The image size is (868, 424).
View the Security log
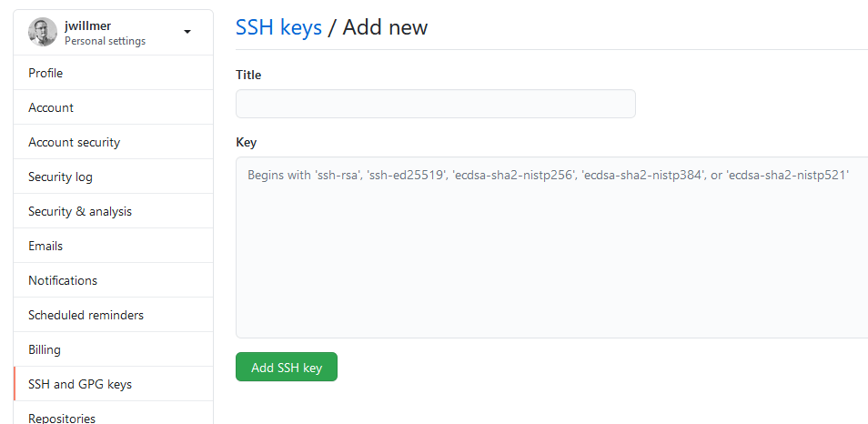114,177
